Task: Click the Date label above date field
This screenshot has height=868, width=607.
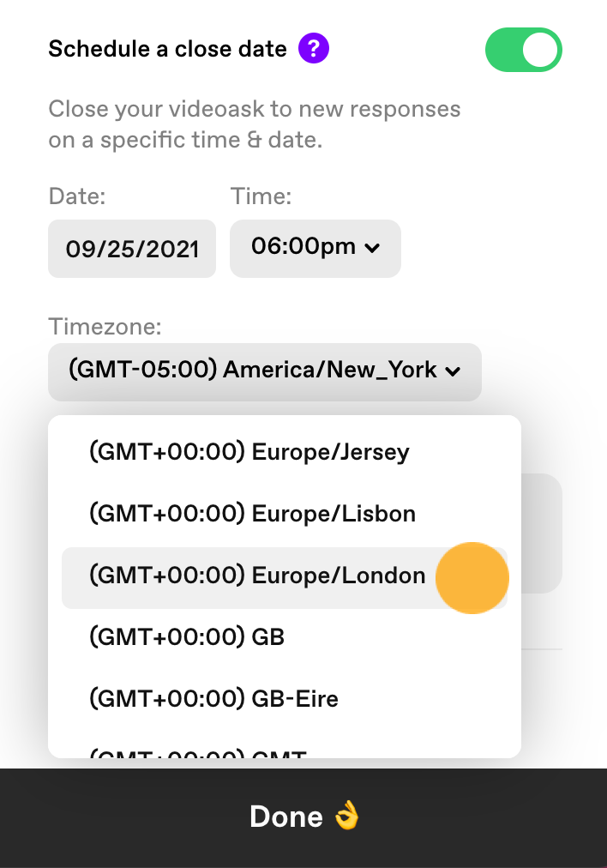Action: [77, 196]
